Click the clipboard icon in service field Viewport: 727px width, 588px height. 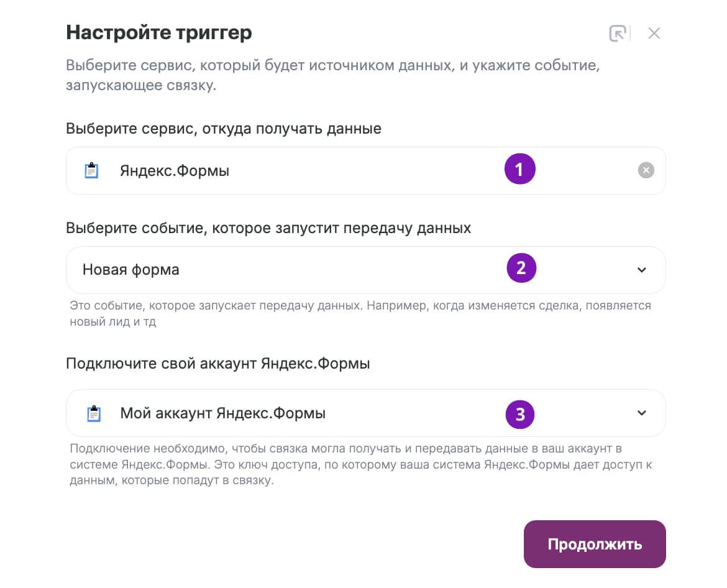point(91,170)
